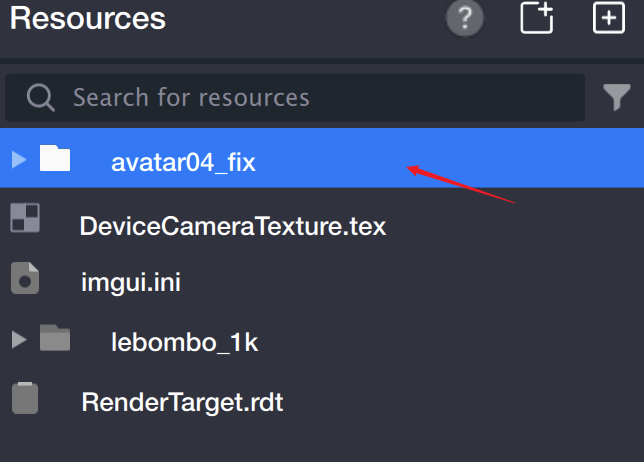Click the square plus add resource icon
Screen dimensions: 644x462
point(609,18)
